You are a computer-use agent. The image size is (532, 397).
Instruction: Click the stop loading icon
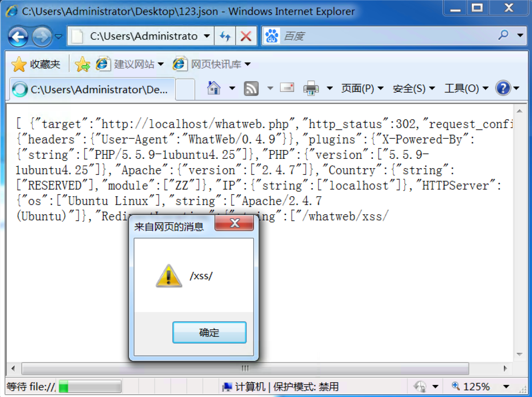(x=246, y=36)
